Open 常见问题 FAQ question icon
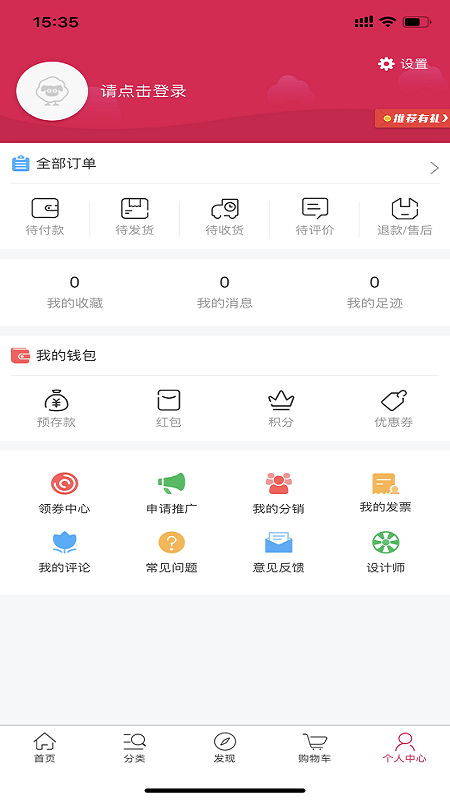 pyautogui.click(x=171, y=542)
